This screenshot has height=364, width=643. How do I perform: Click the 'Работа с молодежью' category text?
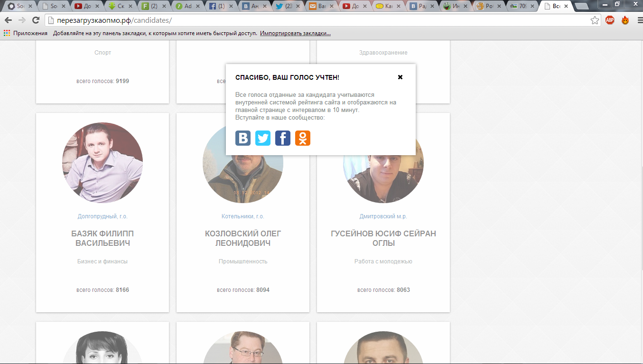(383, 261)
